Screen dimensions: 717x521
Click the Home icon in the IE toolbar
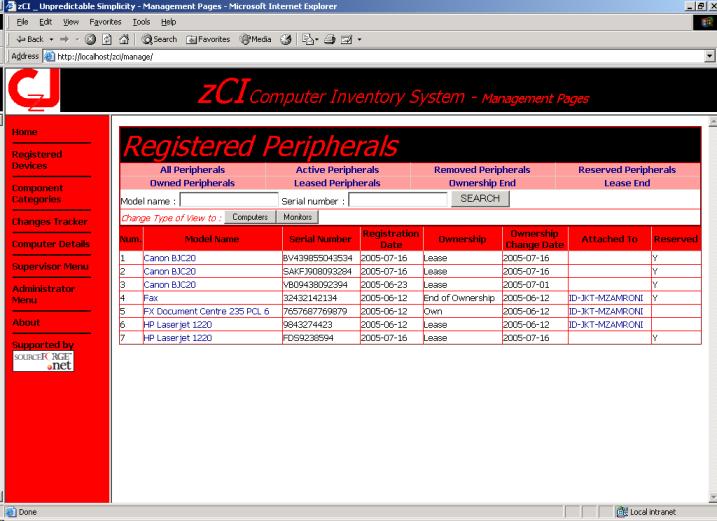pyautogui.click(x=123, y=39)
